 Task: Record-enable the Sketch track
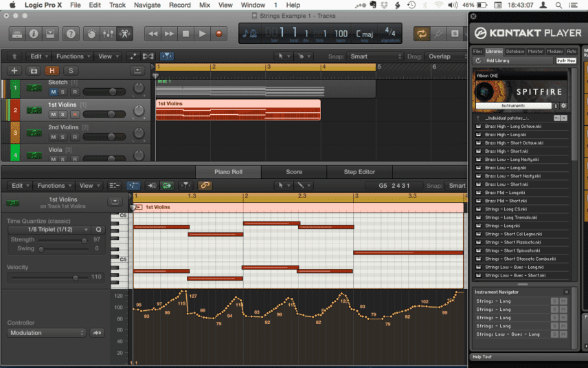(75, 92)
